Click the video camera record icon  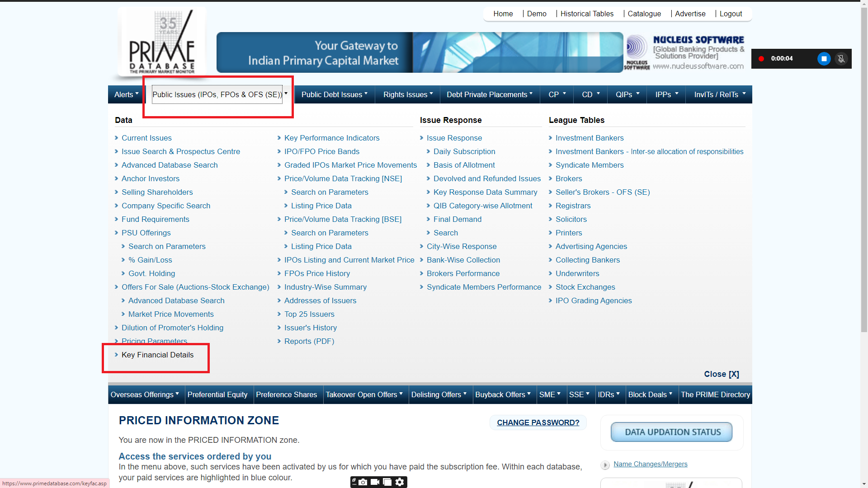375,482
